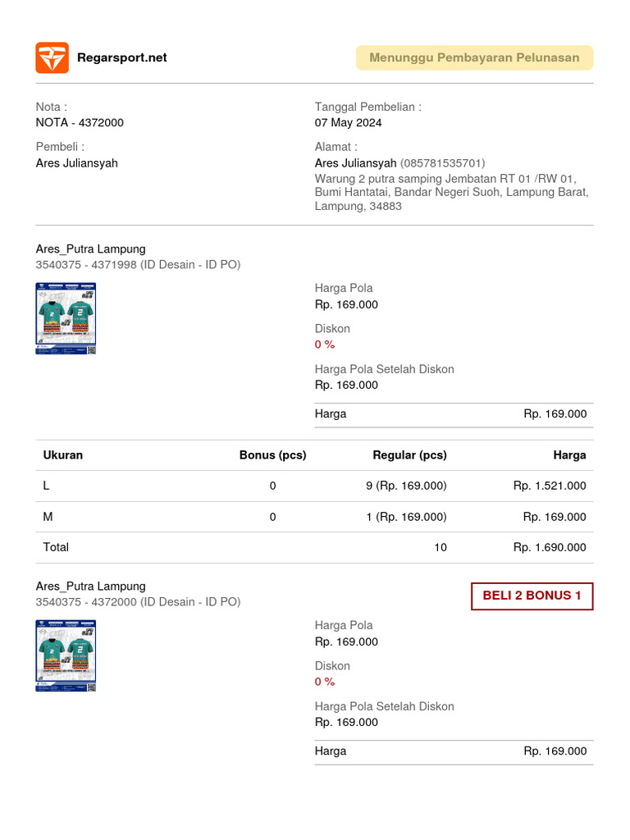630x840 pixels.
Task: Click the Ukuran column header
Action: click(x=63, y=455)
